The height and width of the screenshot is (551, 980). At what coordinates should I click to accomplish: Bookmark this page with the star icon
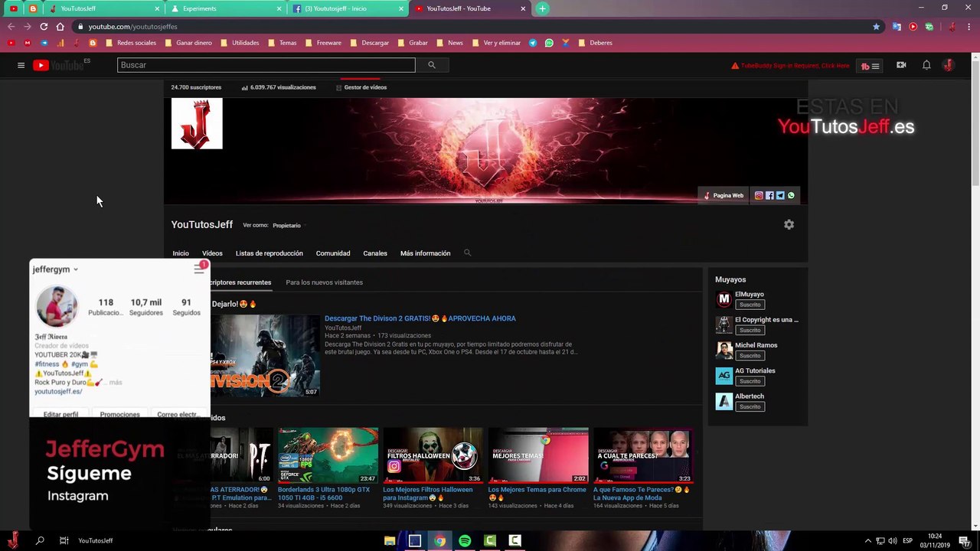click(877, 26)
